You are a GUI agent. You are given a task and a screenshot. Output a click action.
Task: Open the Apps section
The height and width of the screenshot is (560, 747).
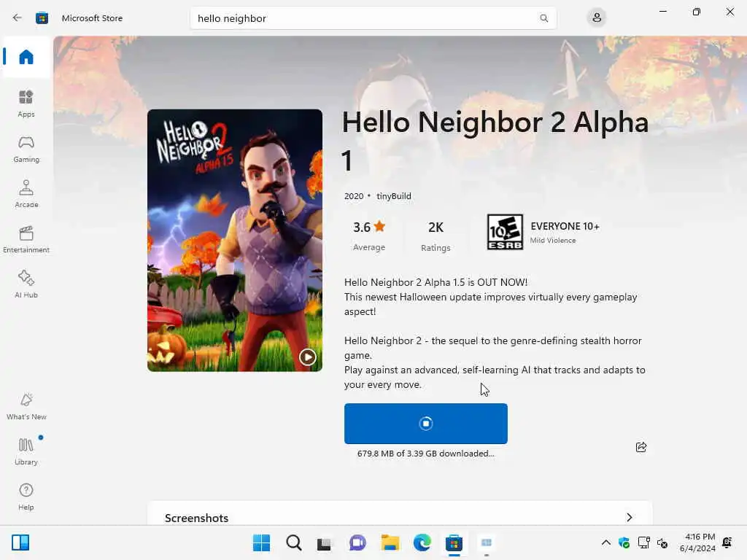[x=26, y=104]
